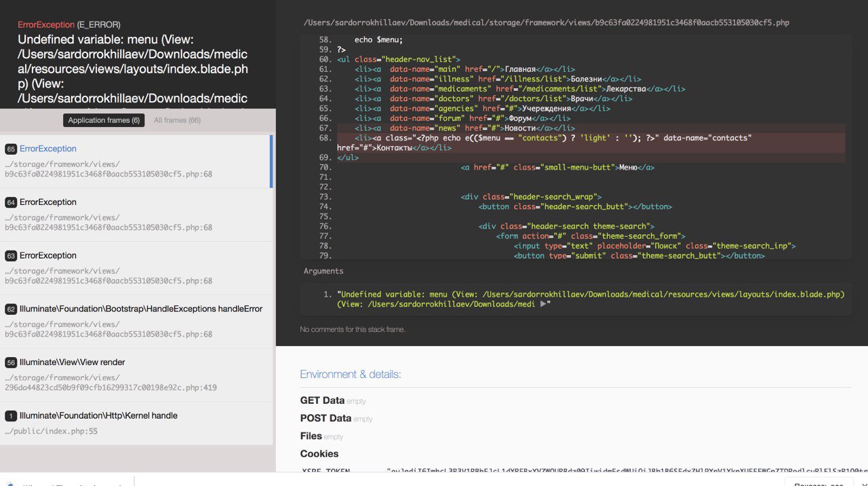Select stack frame 63 ErrorException
Viewport: 868px width, 486px height.
pos(135,269)
